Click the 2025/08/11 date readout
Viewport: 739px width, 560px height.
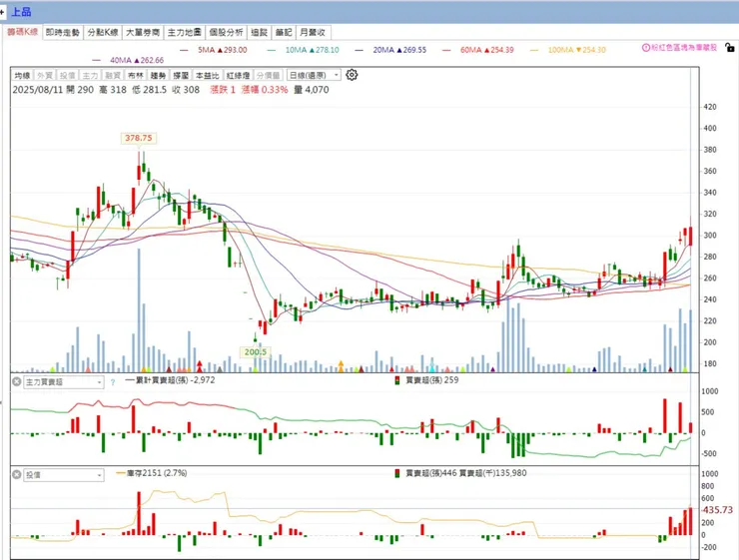[38, 90]
